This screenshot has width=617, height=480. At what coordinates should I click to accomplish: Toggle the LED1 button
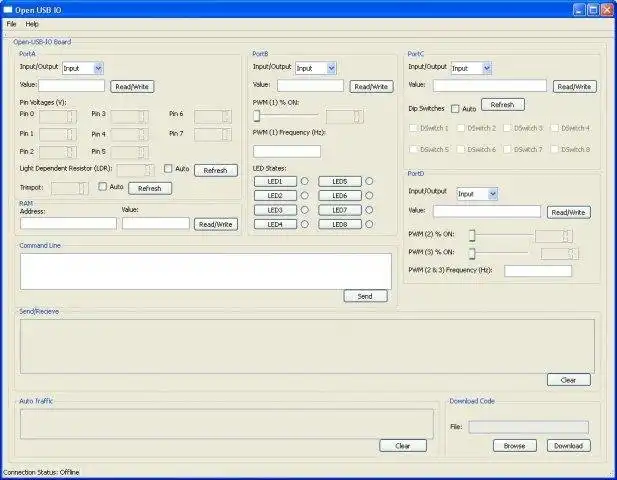275,181
